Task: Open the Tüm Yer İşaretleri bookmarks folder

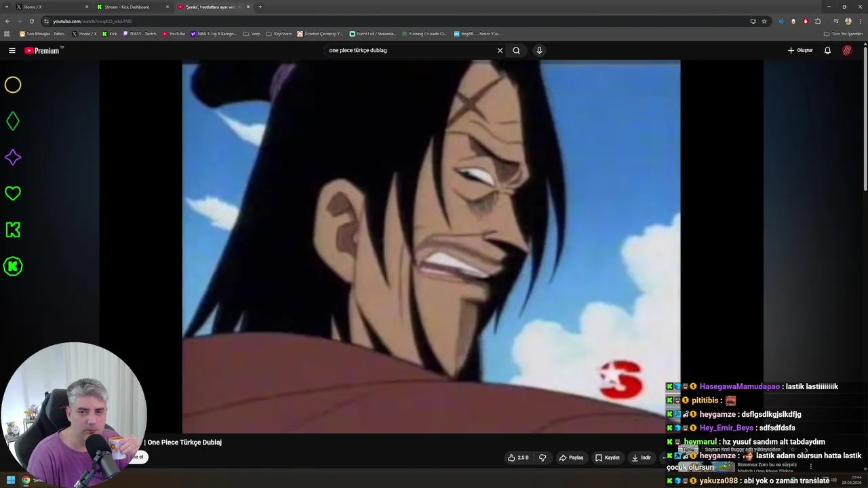Action: coord(843,33)
